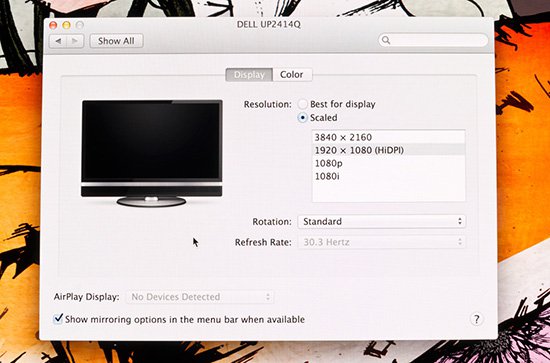Screen dimensions: 550x363
Task: Go forward with the right arrow button
Action: [x=75, y=41]
